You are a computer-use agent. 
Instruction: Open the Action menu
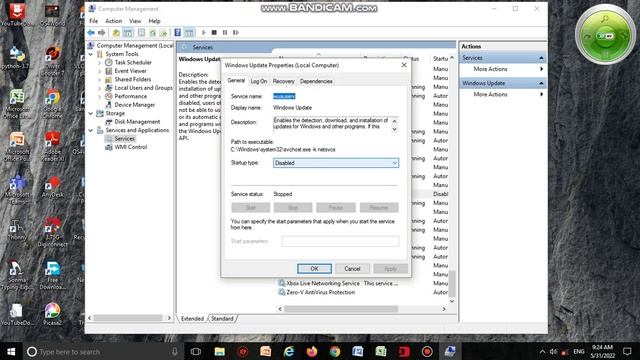pos(113,21)
